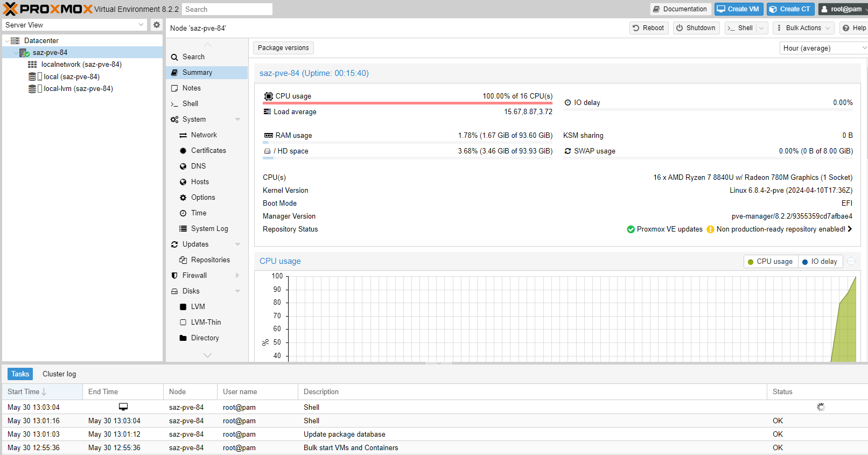
Task: Click the Create VM button
Action: click(738, 9)
